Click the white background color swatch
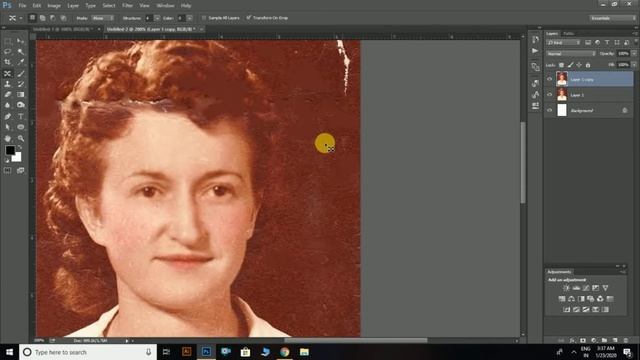 click(x=18, y=158)
